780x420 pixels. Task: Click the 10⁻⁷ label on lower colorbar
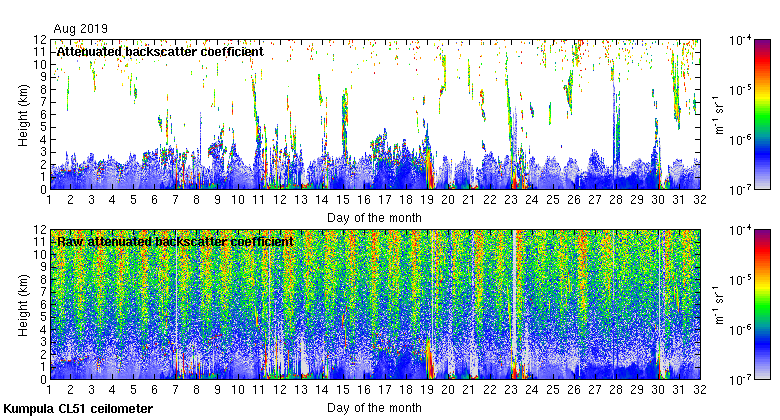(x=743, y=380)
